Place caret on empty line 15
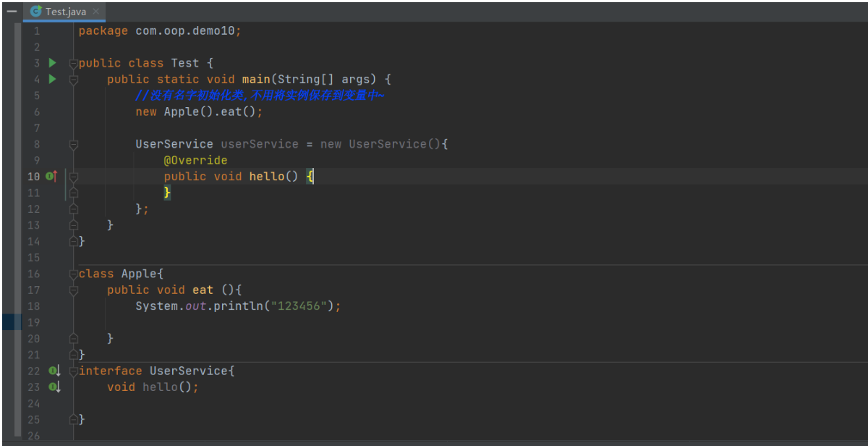868x446 pixels. click(x=470, y=258)
